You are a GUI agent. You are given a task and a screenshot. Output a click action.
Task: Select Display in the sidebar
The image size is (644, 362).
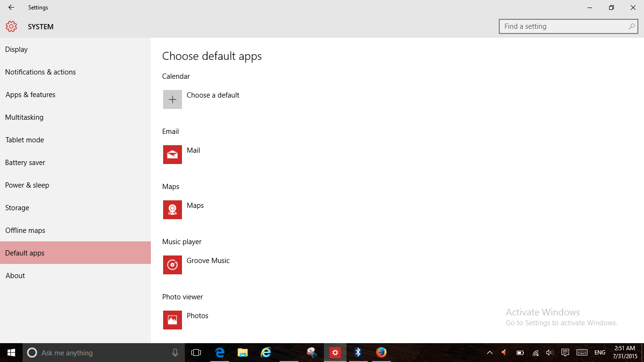16,49
